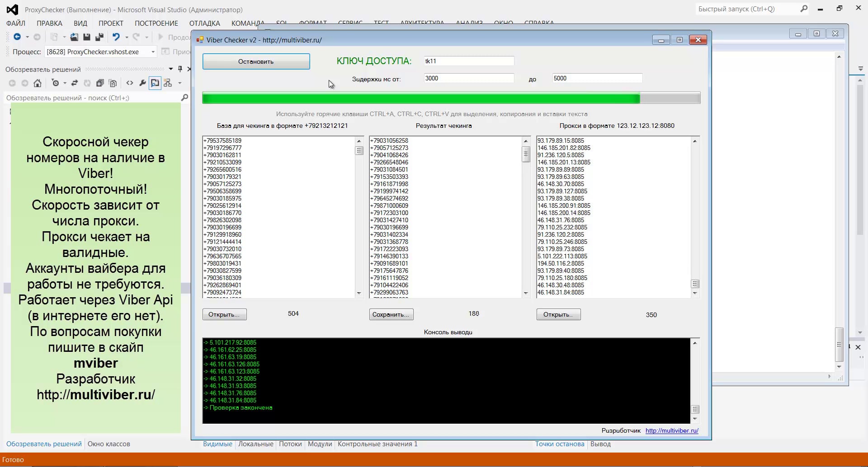Click Viber Checker window title icon
The height and width of the screenshot is (467, 868).
[200, 40]
